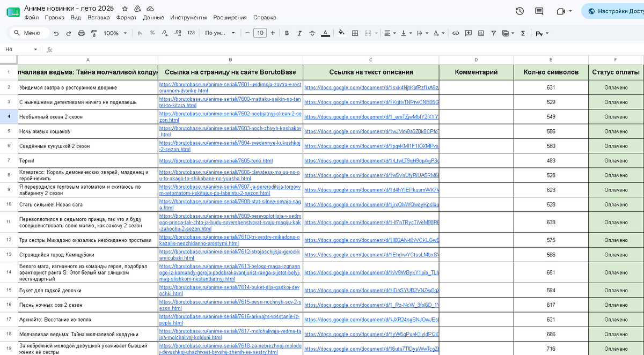Toggle bold formatting
This screenshot has height=355, width=644.
click(287, 33)
